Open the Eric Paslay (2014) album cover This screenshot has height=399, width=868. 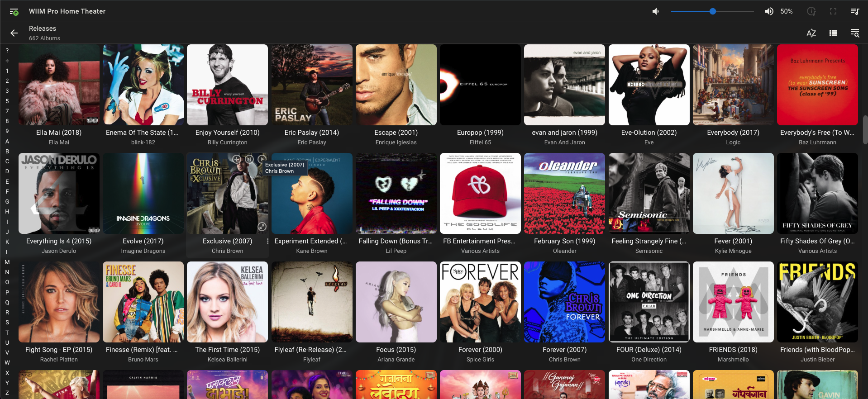click(x=312, y=85)
